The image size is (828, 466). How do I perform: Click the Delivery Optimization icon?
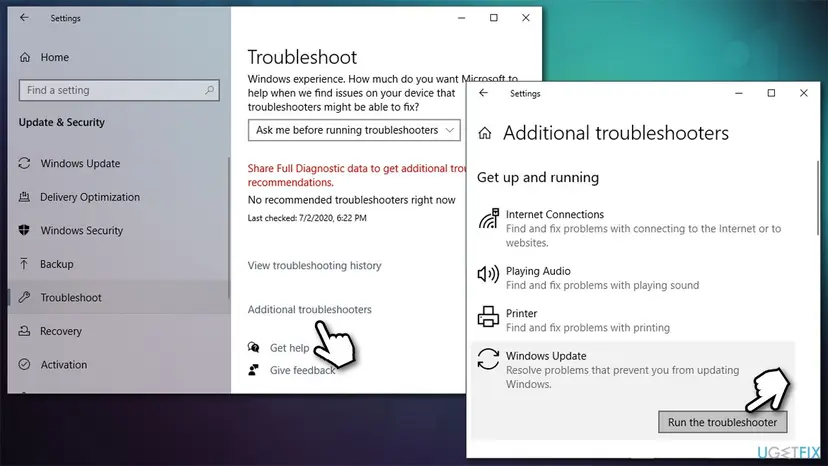(24, 197)
